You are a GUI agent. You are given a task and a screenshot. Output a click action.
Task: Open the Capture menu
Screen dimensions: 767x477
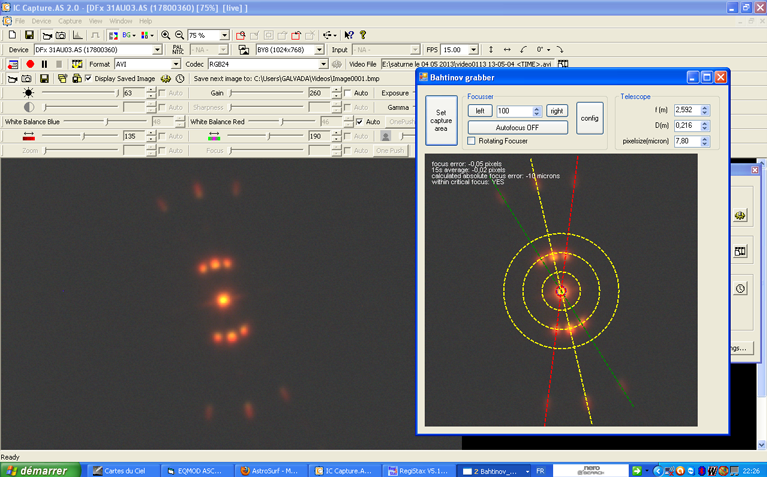click(70, 20)
